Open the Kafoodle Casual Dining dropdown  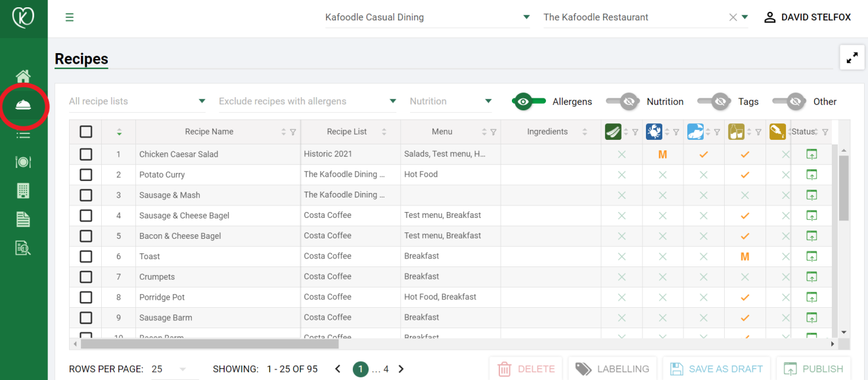(428, 18)
